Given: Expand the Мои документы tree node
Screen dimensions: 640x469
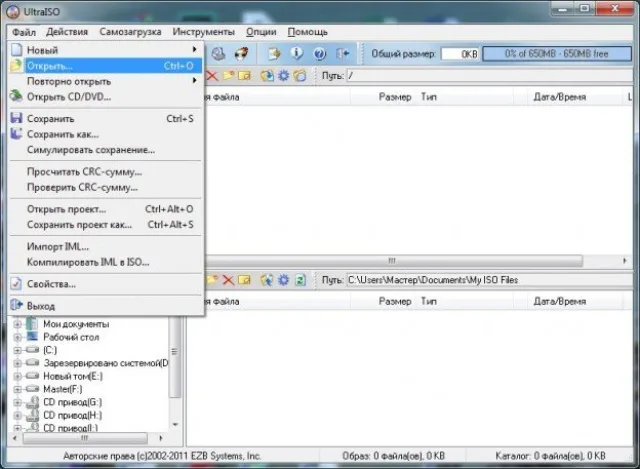Looking at the screenshot, I should pos(17,324).
